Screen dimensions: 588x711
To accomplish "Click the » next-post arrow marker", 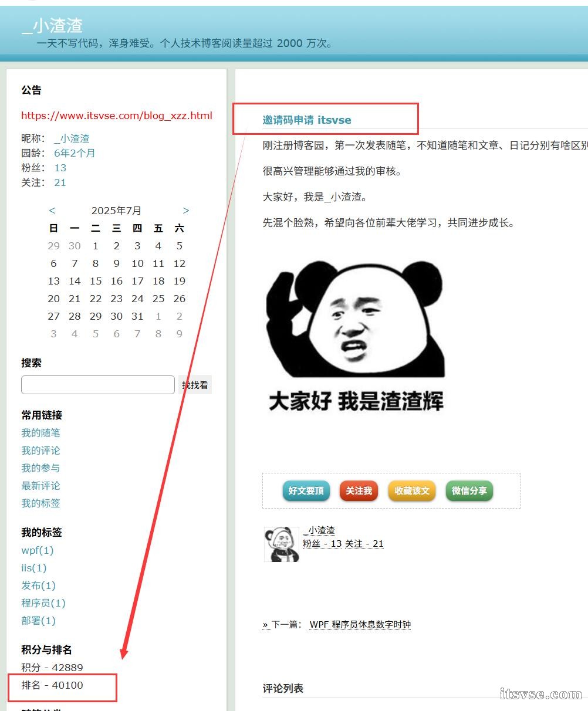I will 265,625.
